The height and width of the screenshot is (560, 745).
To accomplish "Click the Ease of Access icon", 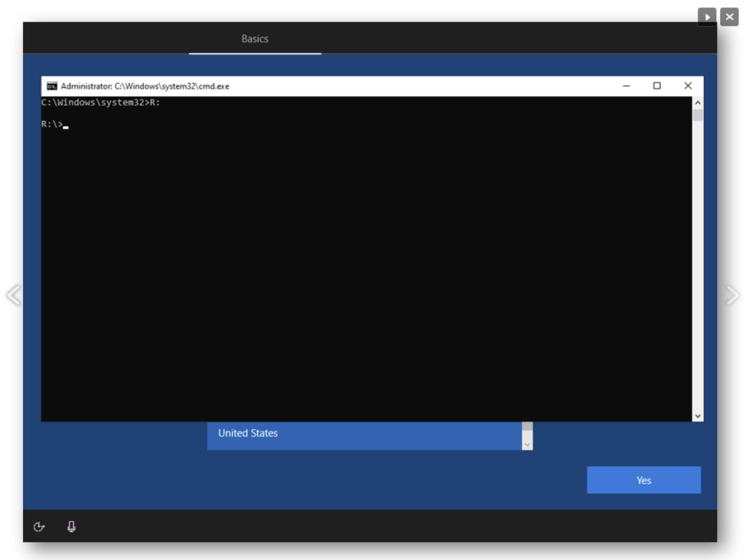I will coord(39,527).
